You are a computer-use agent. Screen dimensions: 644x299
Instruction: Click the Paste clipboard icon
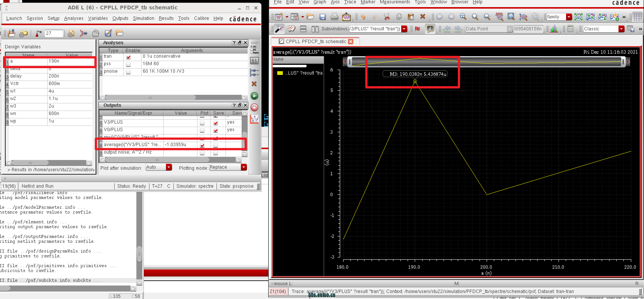tap(411, 17)
